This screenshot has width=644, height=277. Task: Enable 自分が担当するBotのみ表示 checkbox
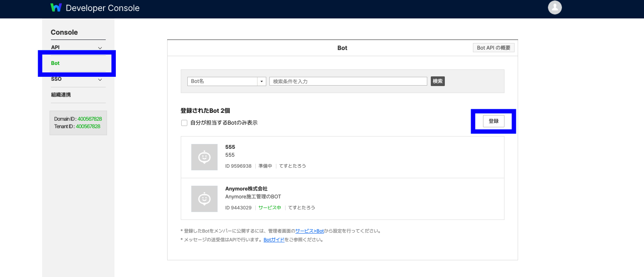pos(184,122)
